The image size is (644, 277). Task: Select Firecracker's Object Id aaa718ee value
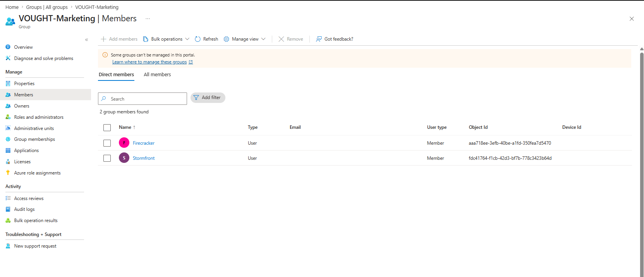point(510,143)
